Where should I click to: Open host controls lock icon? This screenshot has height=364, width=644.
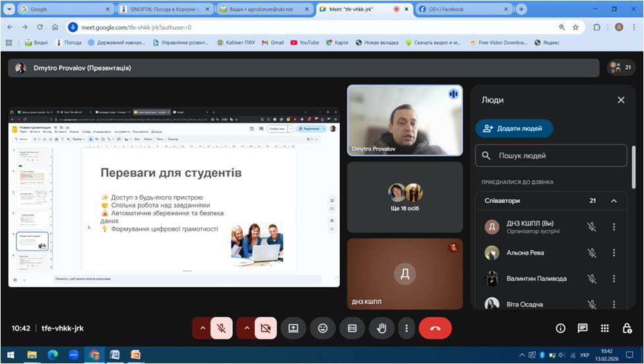click(627, 328)
